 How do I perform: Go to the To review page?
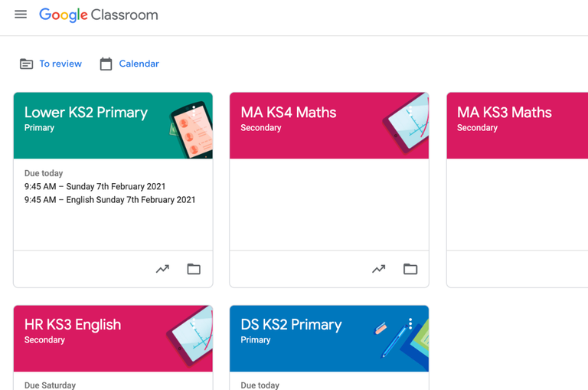point(60,64)
